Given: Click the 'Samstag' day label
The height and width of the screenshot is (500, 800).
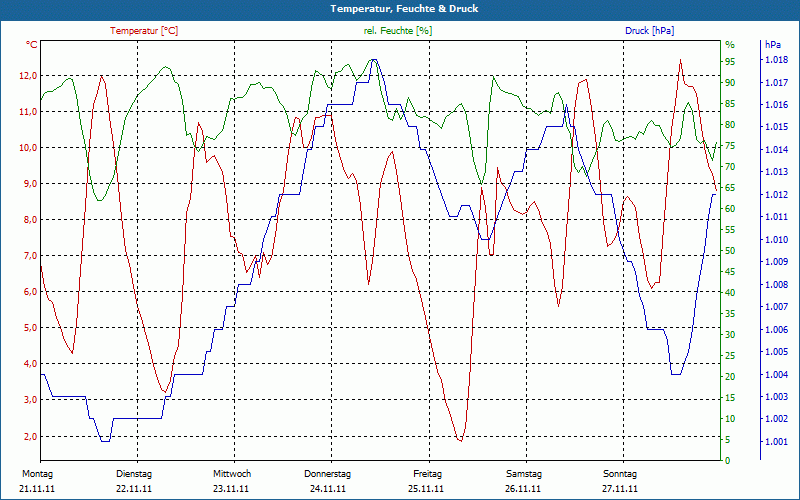Looking at the screenshot, I should (x=524, y=474).
